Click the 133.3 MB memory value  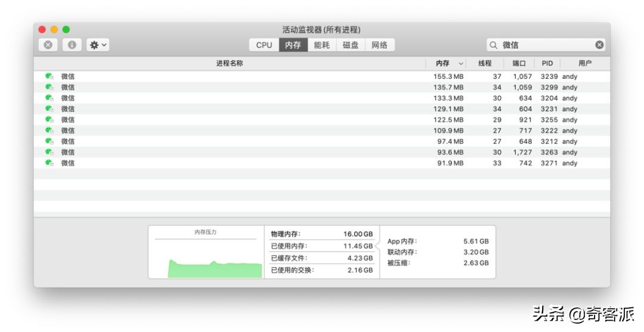[x=448, y=98]
